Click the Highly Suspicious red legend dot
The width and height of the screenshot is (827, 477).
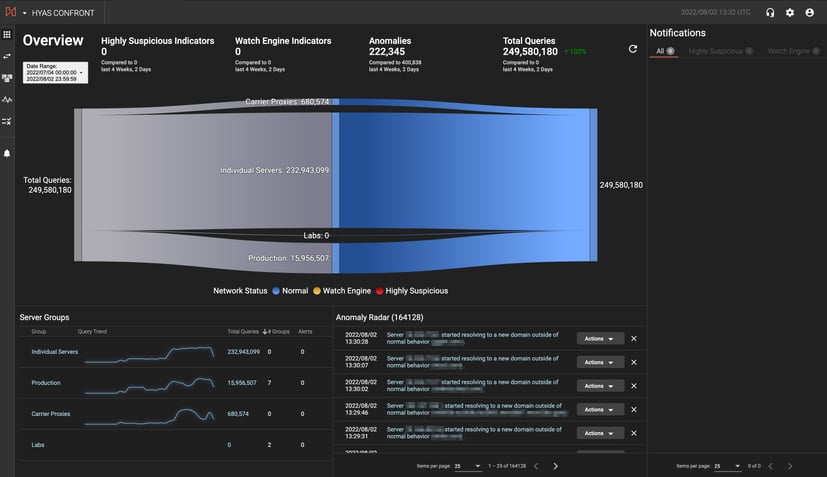(x=379, y=291)
